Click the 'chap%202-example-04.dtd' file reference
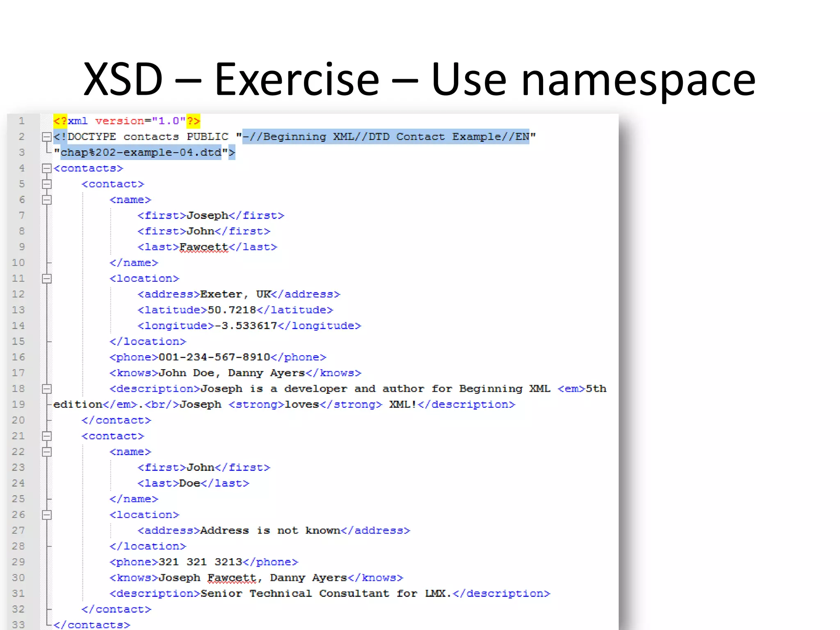The image size is (840, 630). click(141, 153)
